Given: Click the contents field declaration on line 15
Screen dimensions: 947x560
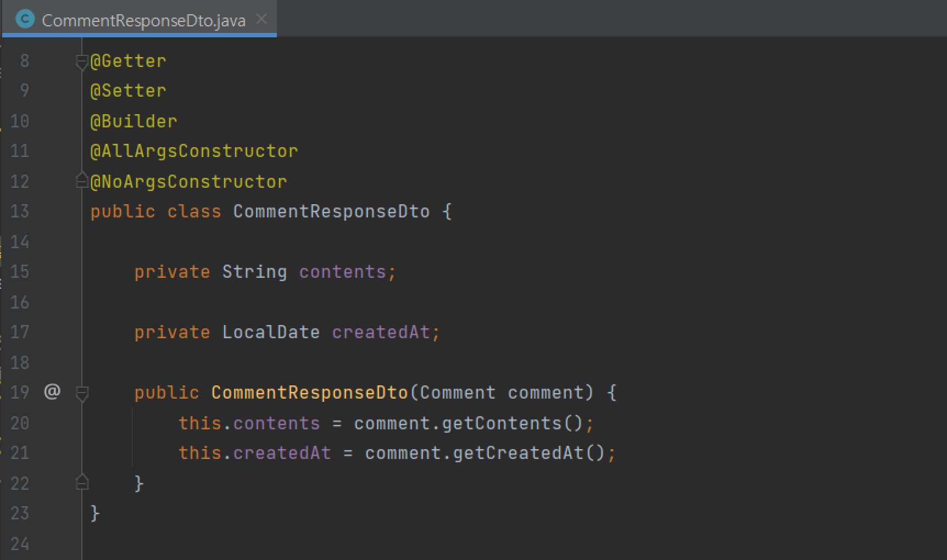Looking at the screenshot, I should coord(342,272).
